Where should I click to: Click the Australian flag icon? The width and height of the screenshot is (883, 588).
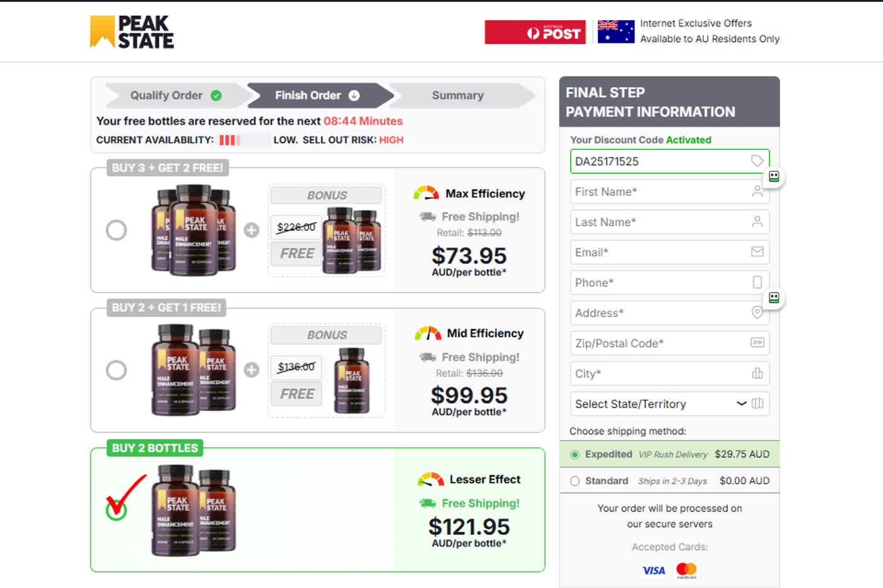point(616,32)
